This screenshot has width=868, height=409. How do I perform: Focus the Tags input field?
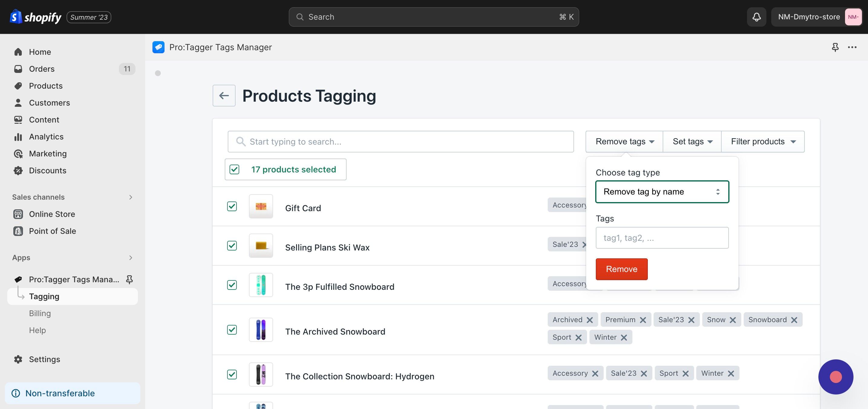(662, 238)
